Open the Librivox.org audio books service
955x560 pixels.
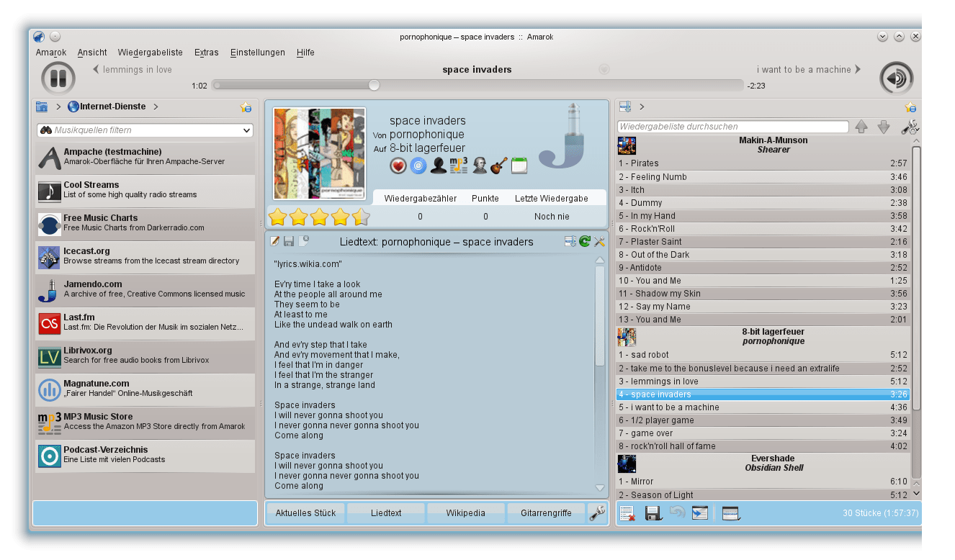[146, 356]
